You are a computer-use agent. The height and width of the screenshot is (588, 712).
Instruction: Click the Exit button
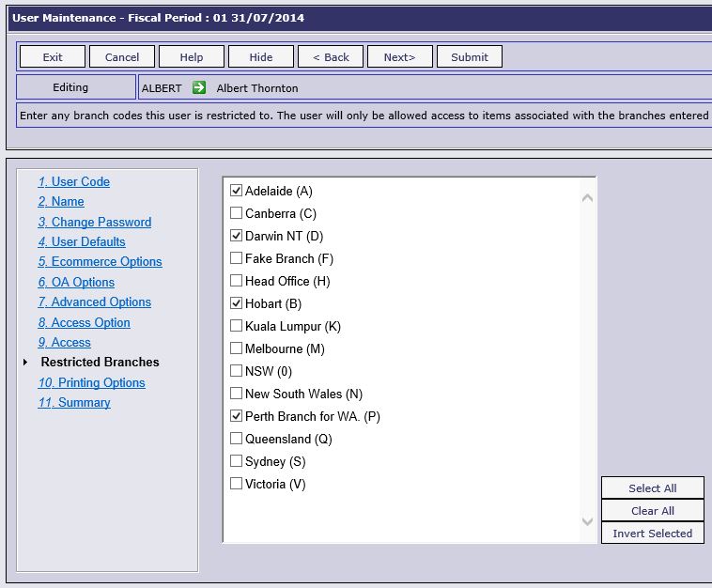[x=53, y=57]
